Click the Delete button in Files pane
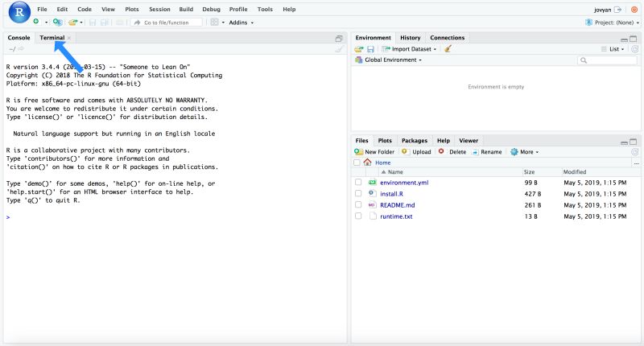 point(452,152)
